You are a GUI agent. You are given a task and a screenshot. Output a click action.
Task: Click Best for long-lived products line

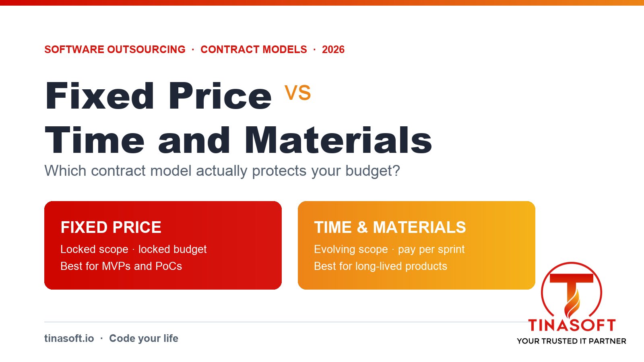pyautogui.click(x=381, y=266)
